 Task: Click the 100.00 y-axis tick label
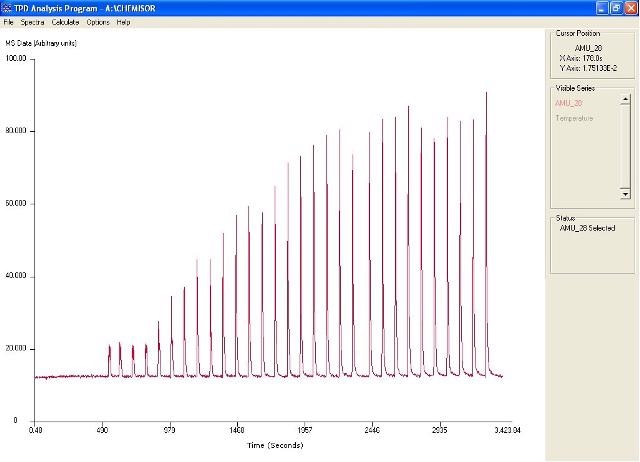click(16, 58)
